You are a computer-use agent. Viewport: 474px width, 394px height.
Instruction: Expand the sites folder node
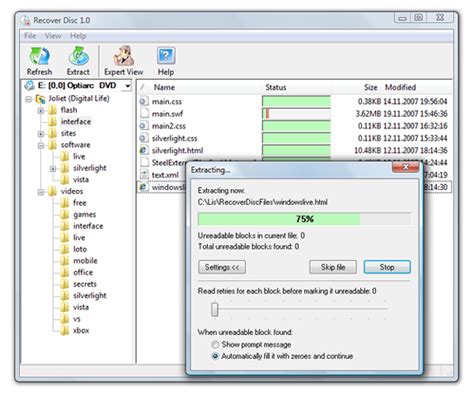click(x=41, y=134)
